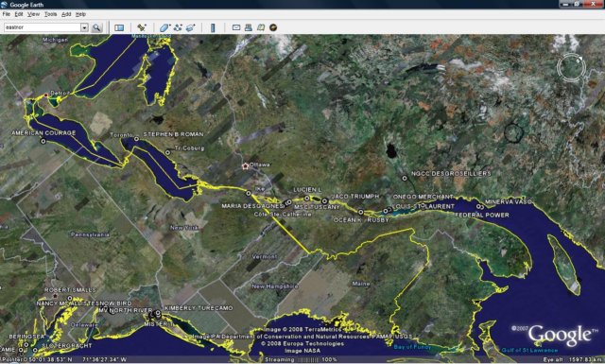Click the magnifier search button
The width and height of the screenshot is (605, 364).
(96, 27)
